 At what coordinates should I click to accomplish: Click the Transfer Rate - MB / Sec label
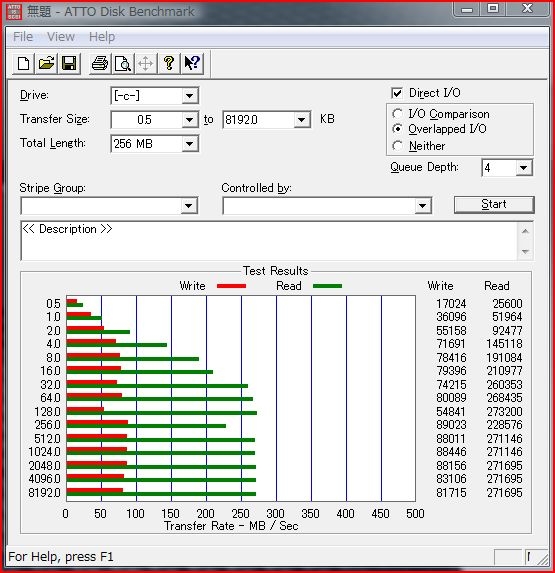(x=231, y=526)
